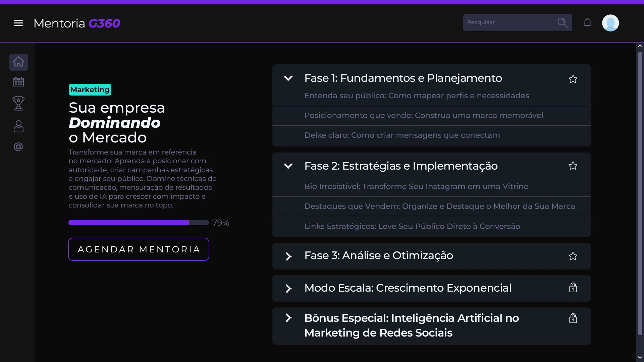Click the 79% progress label
This screenshot has height=362, width=644.
tap(221, 223)
